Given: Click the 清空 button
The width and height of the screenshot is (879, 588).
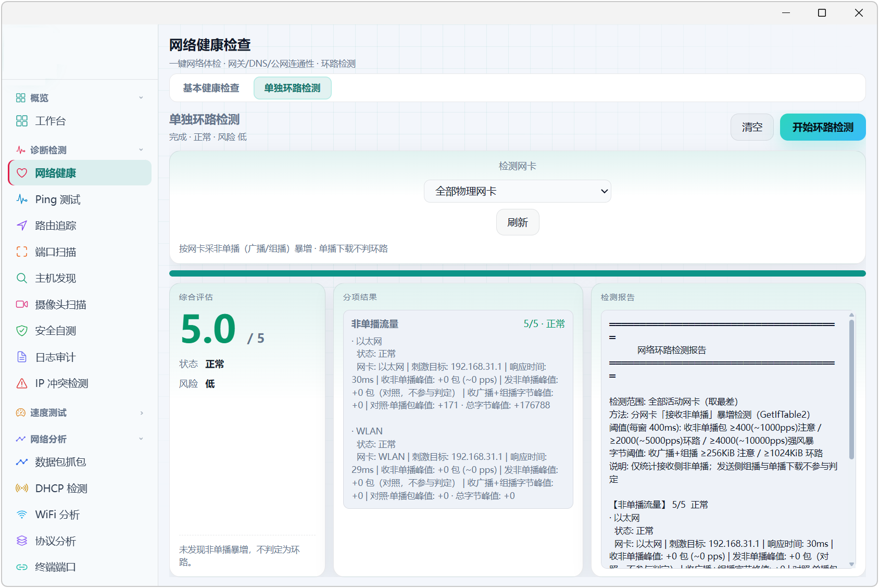Looking at the screenshot, I should 752,127.
